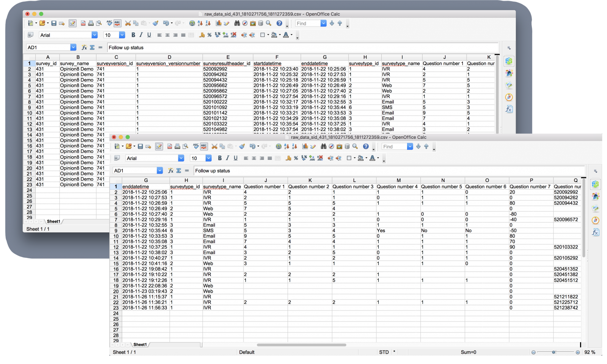
Task: Open font size dropdown in back window
Action: (x=122, y=35)
